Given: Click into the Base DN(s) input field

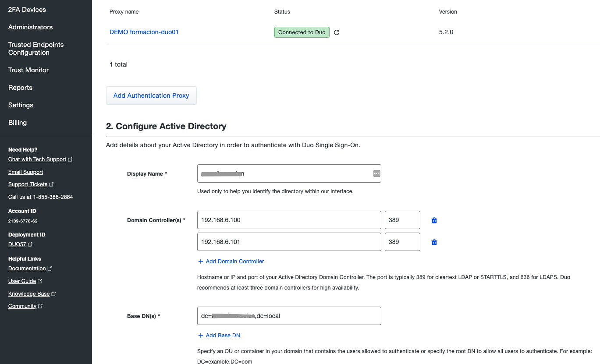Looking at the screenshot, I should [289, 316].
